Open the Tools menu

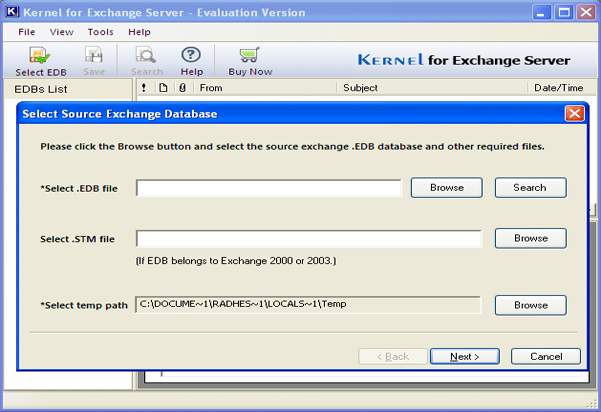pyautogui.click(x=100, y=32)
